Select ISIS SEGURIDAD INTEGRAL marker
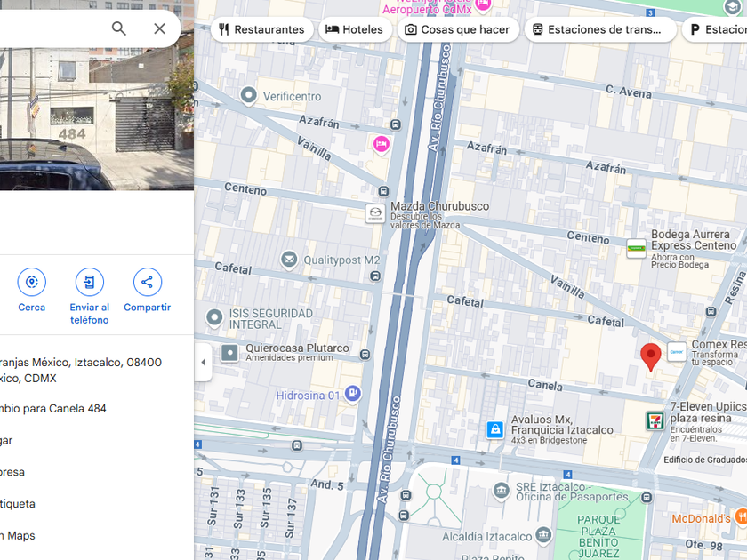The width and height of the screenshot is (747, 560). click(214, 317)
